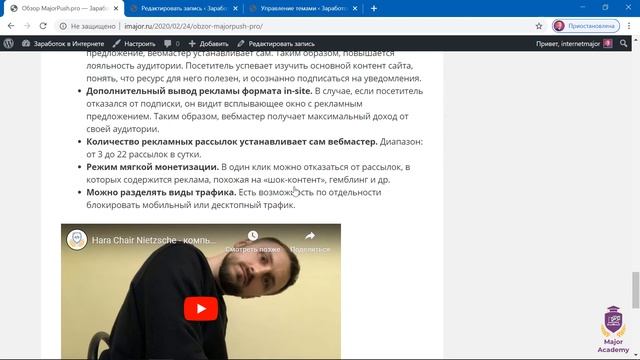Click the address bar URL
This screenshot has width=640, height=360.
pyautogui.click(x=193, y=26)
